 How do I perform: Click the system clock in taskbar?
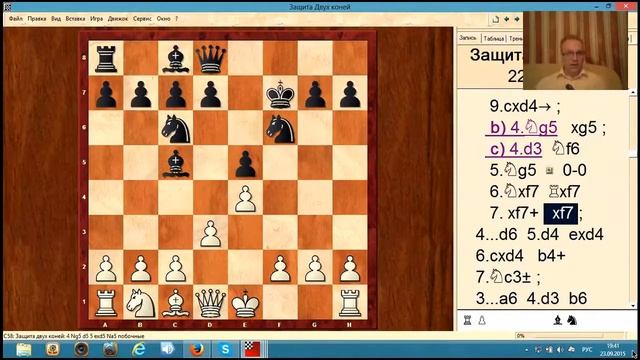(x=612, y=350)
